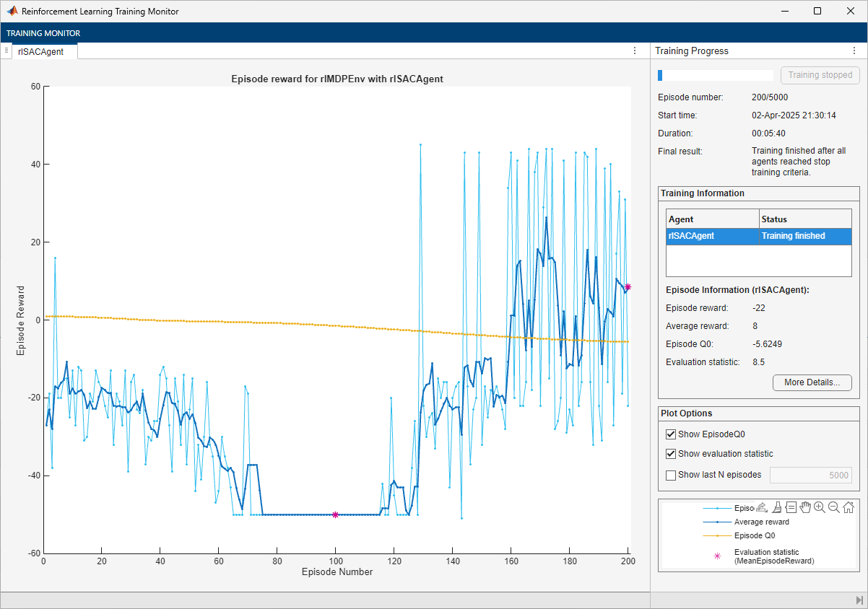Enable Show last N episodes checkbox
The height and width of the screenshot is (609, 868).
(671, 475)
